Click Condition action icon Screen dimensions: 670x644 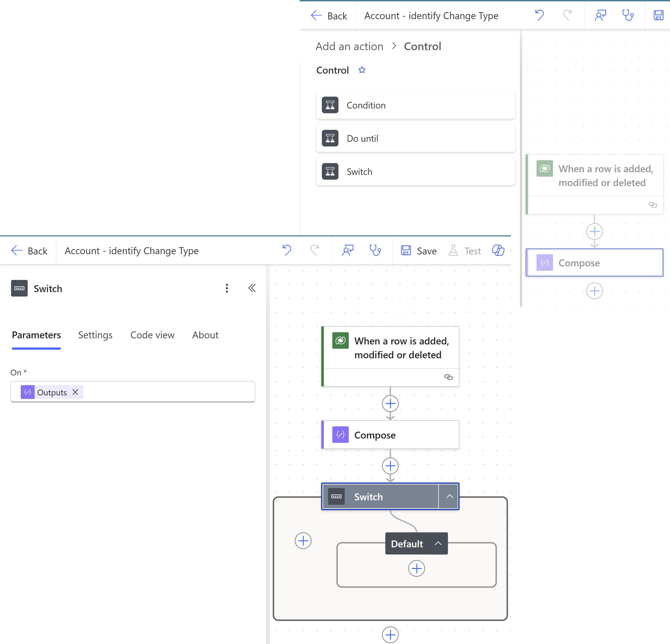coord(330,105)
